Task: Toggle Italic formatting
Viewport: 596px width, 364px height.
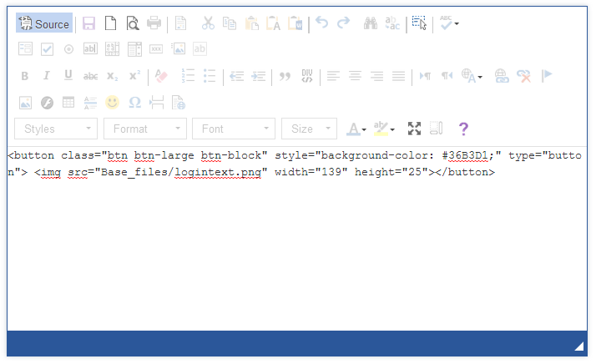Action: (x=47, y=76)
